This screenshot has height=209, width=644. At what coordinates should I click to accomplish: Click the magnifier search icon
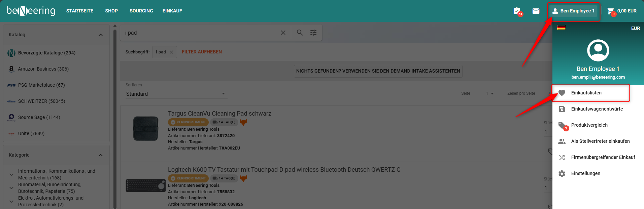tap(300, 33)
